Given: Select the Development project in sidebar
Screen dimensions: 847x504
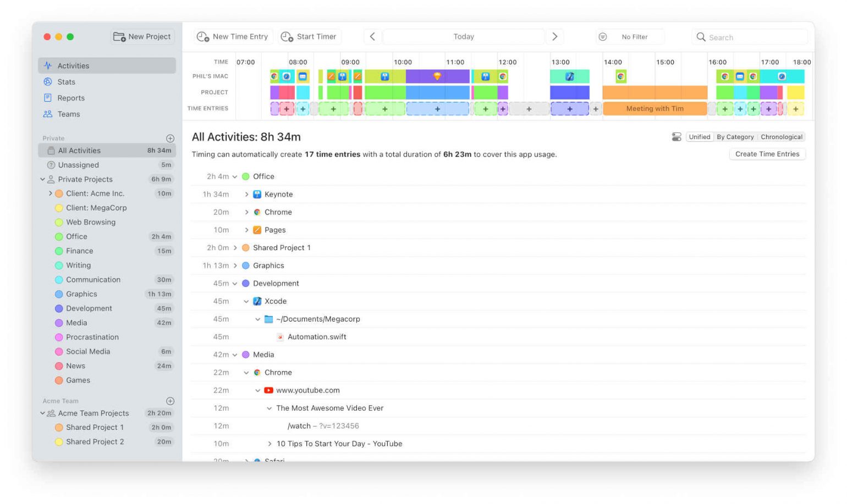Looking at the screenshot, I should click(107, 308).
